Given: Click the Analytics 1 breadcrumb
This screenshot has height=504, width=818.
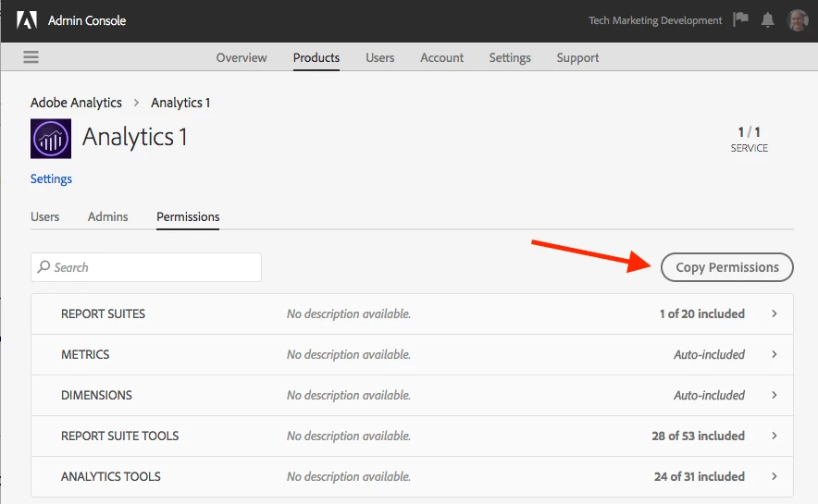Looking at the screenshot, I should click(x=180, y=103).
